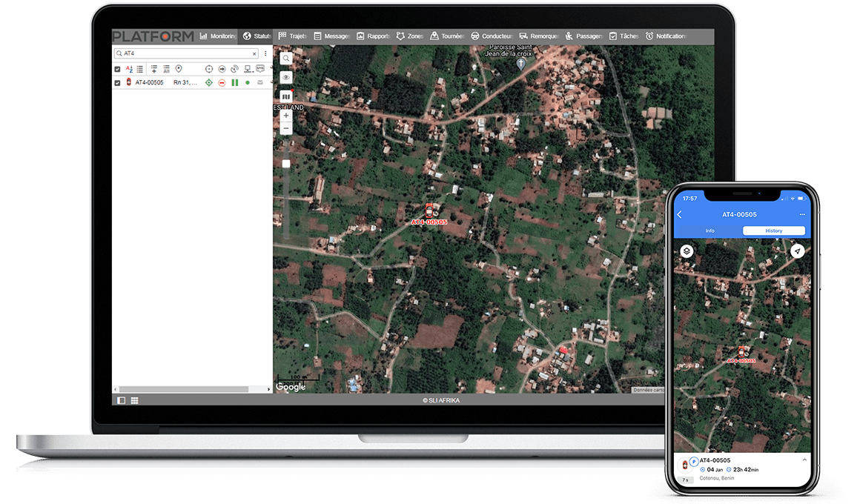
Task: Select the AT4-00505 unit name in the list
Action: click(x=149, y=83)
